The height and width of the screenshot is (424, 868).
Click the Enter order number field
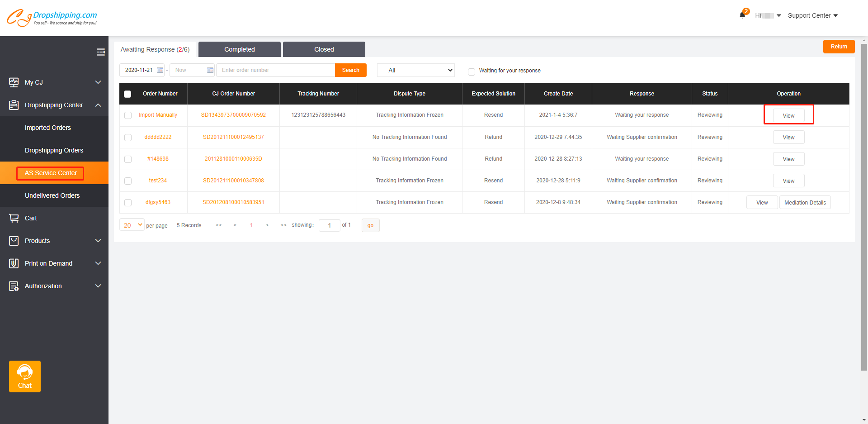[x=276, y=70]
